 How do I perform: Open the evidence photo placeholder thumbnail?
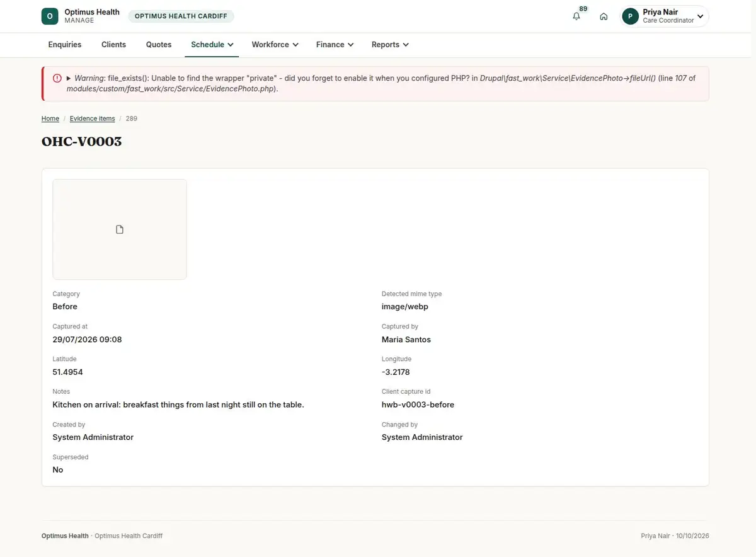[x=120, y=229]
